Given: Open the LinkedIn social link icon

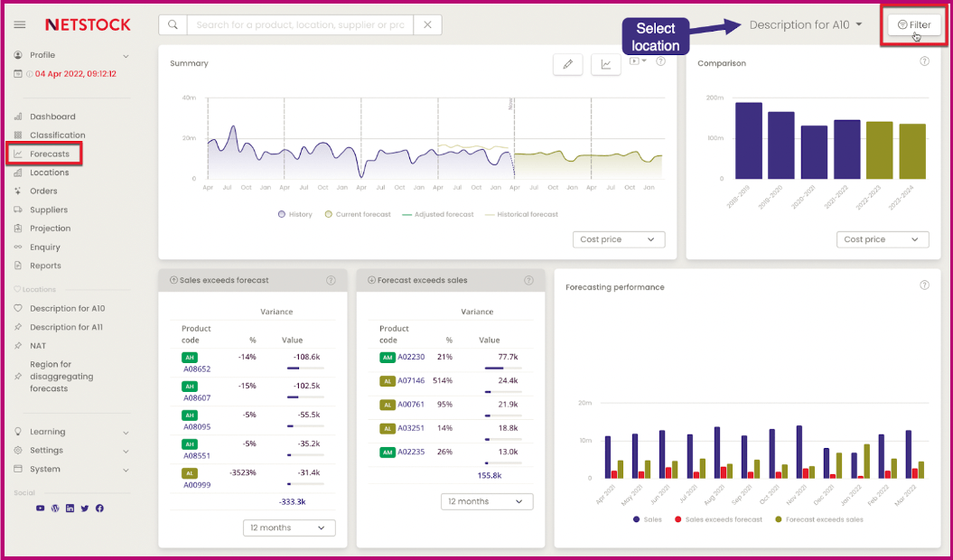Looking at the screenshot, I should point(70,509).
